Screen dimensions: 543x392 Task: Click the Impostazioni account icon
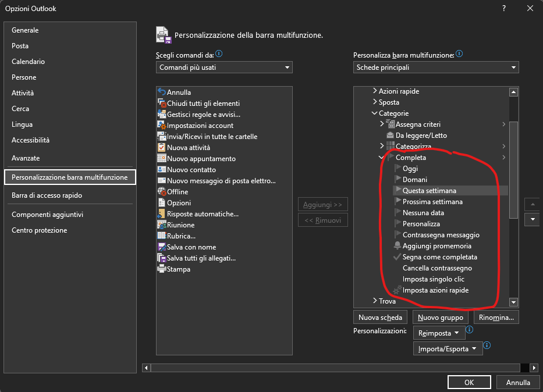point(162,125)
